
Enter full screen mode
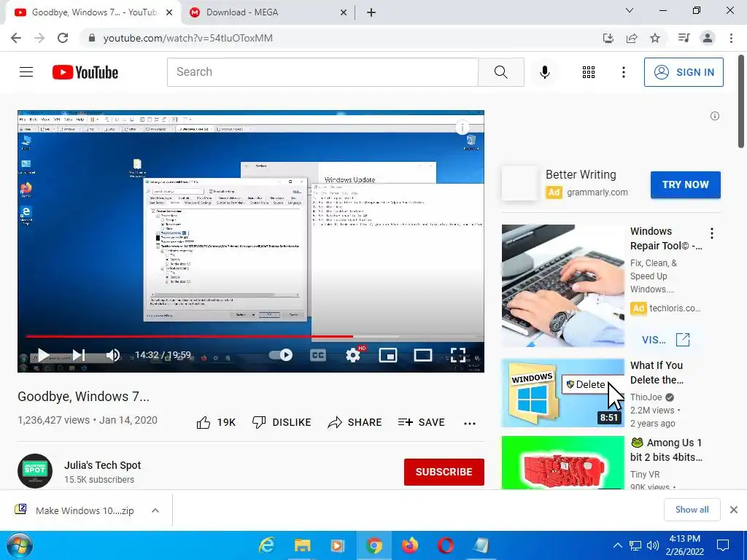point(458,355)
